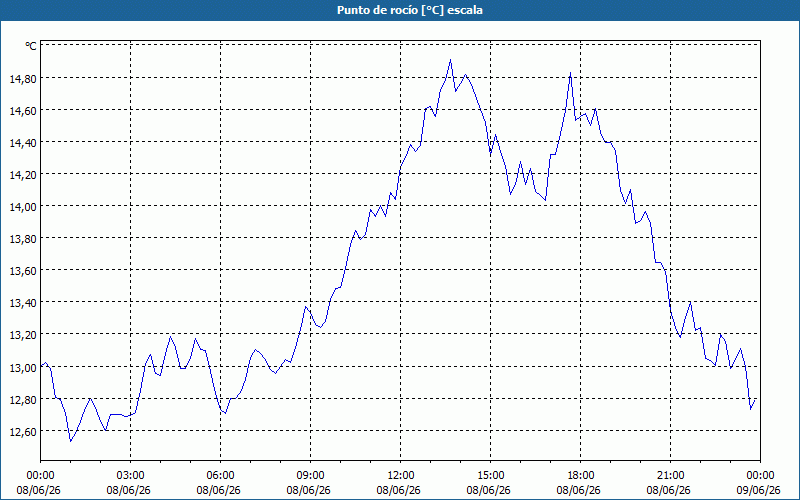Click the 21:00 x-axis label

[x=670, y=476]
